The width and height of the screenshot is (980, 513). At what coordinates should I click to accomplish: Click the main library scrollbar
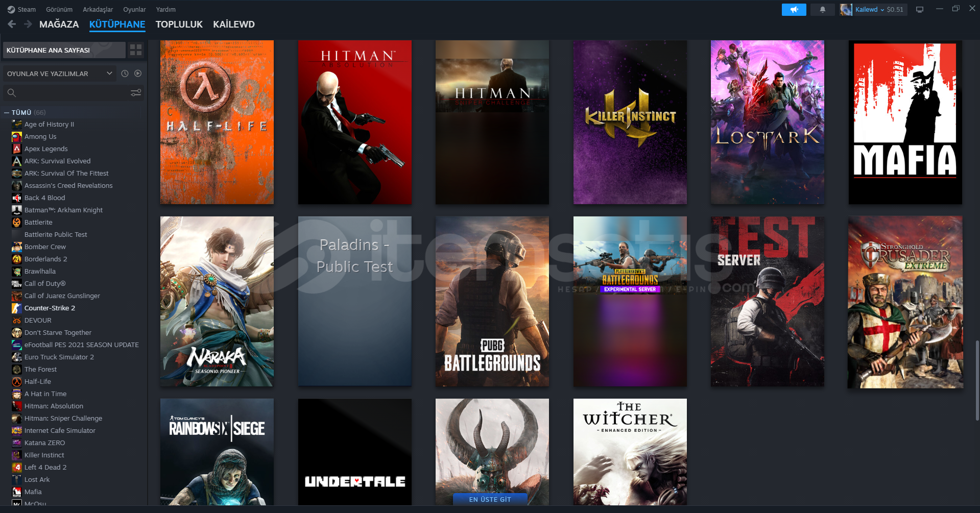pyautogui.click(x=977, y=380)
